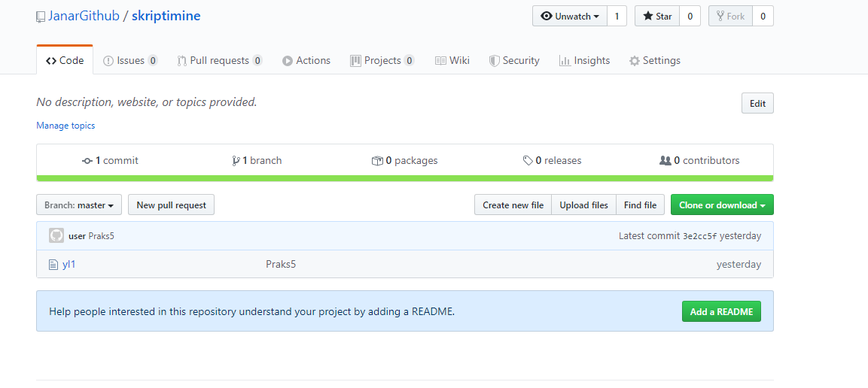View the fork count beside Fork
Viewport: 868px width, 388px height.
click(x=763, y=16)
